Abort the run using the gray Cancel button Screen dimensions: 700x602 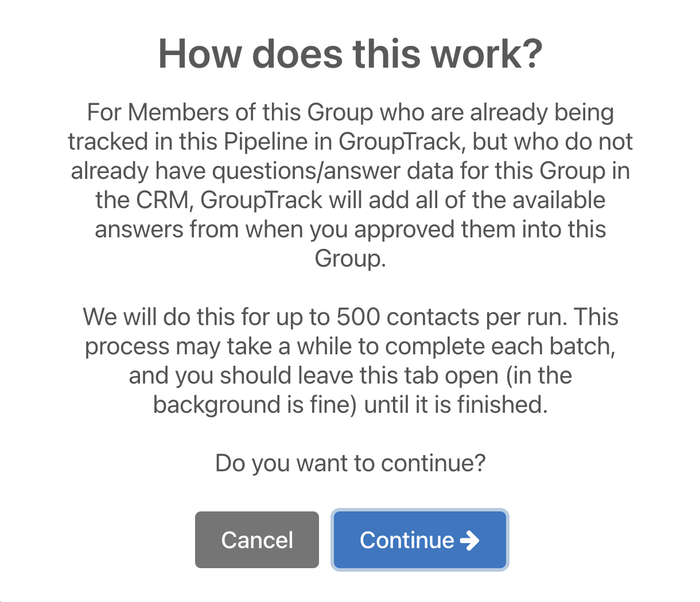tap(256, 540)
